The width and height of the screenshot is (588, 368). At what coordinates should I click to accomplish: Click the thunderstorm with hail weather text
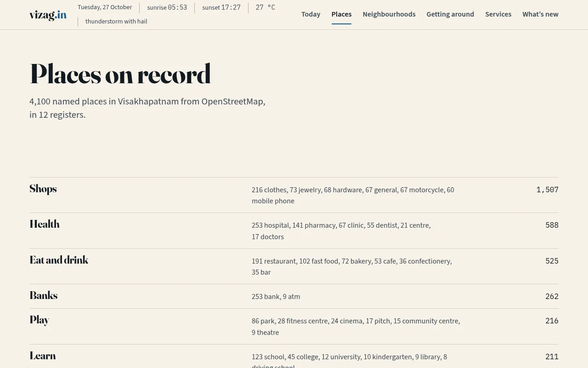[116, 21]
